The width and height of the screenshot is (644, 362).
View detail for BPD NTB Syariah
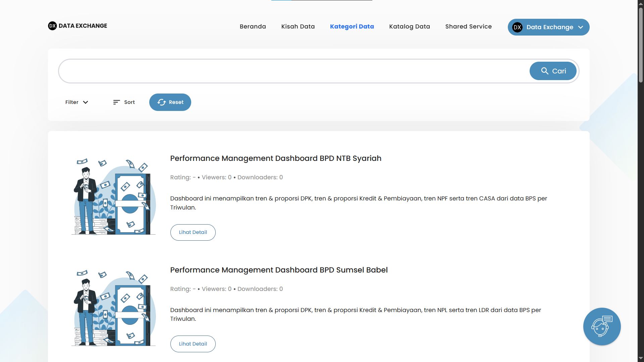pos(193,232)
